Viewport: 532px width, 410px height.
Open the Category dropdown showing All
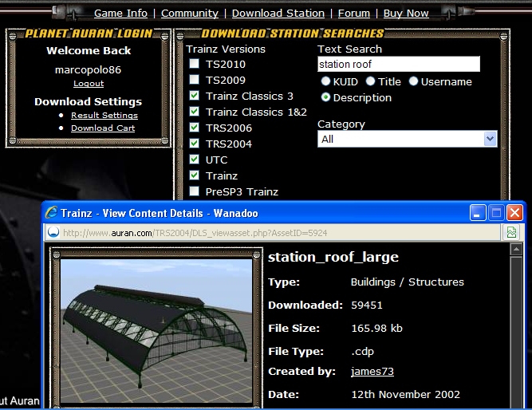pyautogui.click(x=407, y=139)
